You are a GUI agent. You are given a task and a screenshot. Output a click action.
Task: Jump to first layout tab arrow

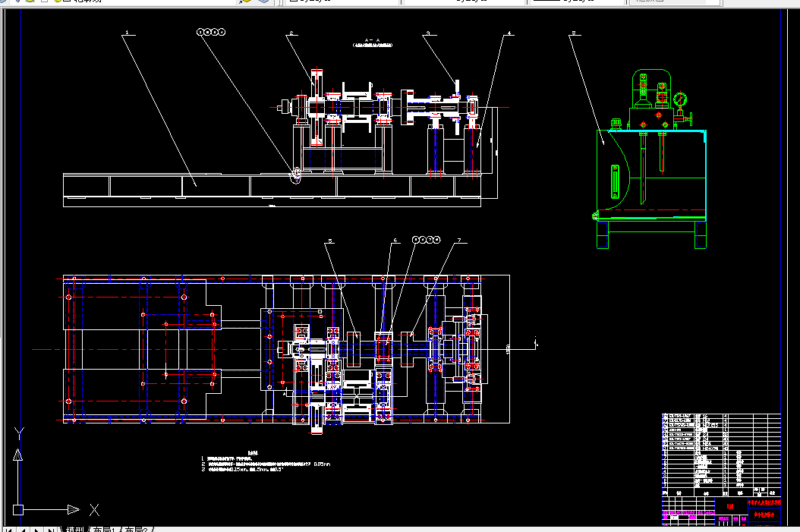[x=8, y=530]
